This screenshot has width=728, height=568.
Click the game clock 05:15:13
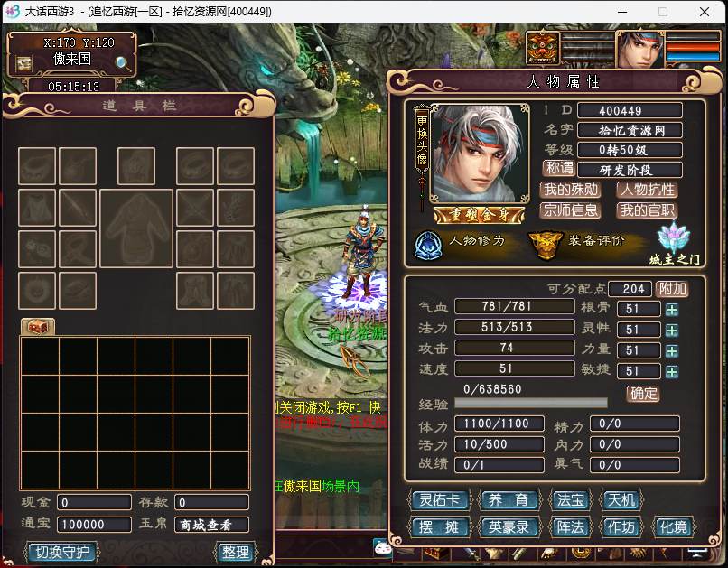click(73, 87)
